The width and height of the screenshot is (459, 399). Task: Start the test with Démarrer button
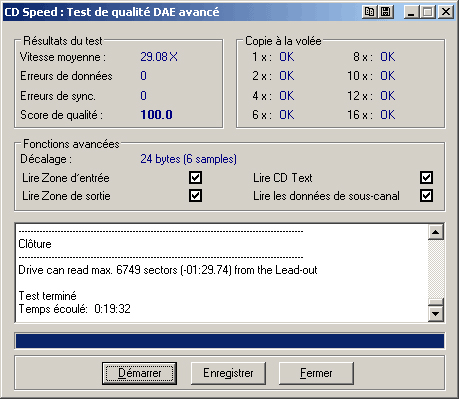[x=139, y=373]
